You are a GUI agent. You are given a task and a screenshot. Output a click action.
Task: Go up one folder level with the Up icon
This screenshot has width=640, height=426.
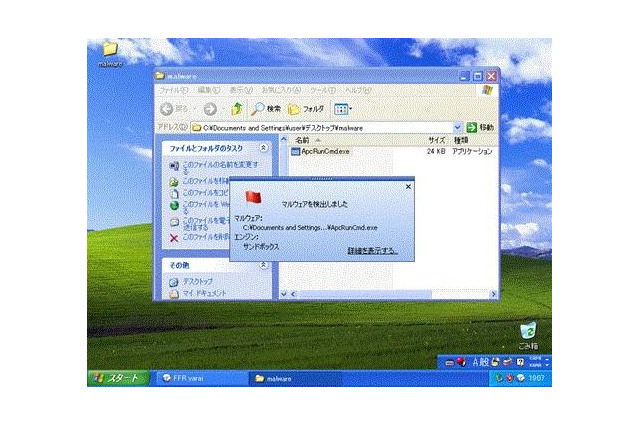coord(237,109)
